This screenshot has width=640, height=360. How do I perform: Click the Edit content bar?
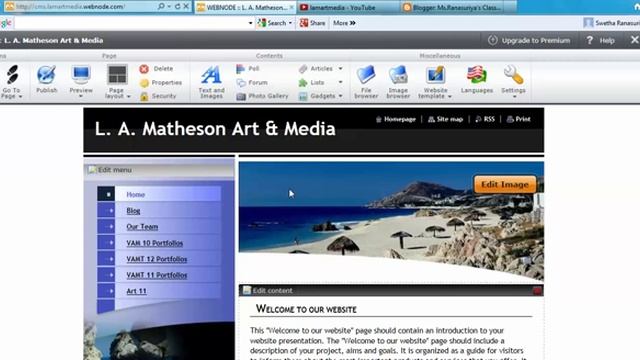pos(391,291)
